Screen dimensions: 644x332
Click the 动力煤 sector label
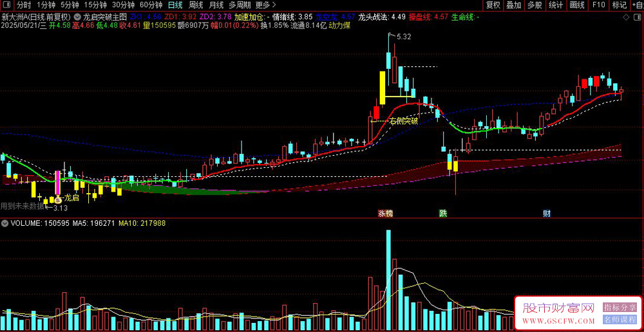tap(339, 25)
